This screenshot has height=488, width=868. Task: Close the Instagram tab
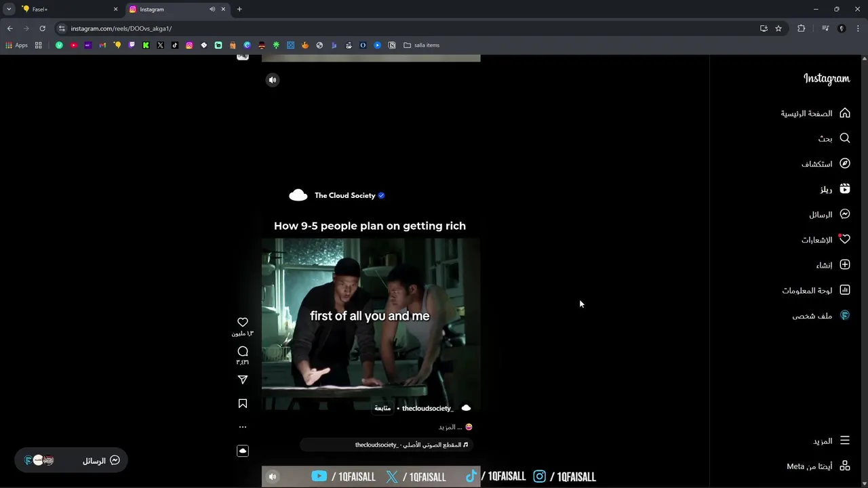click(223, 9)
